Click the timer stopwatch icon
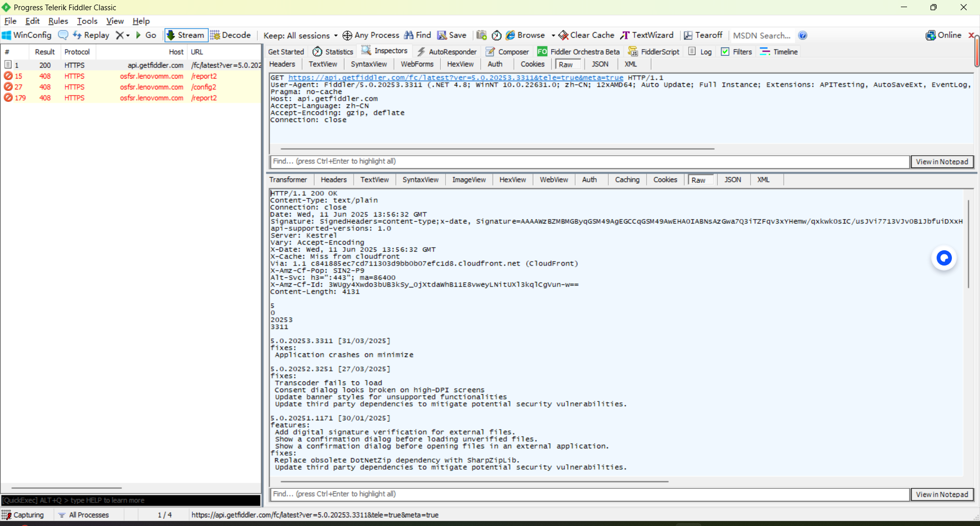This screenshot has height=526, width=980. 497,35
